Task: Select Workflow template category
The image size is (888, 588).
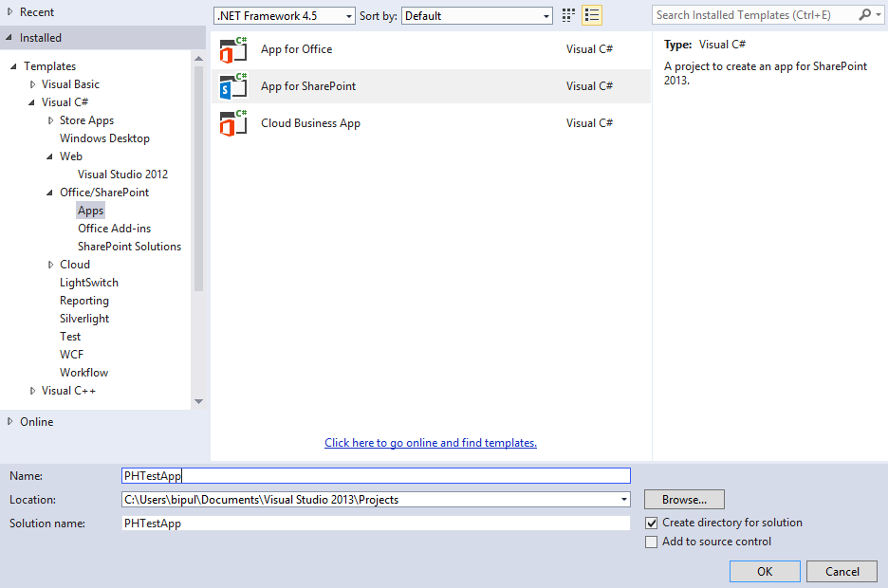Action: coord(83,373)
